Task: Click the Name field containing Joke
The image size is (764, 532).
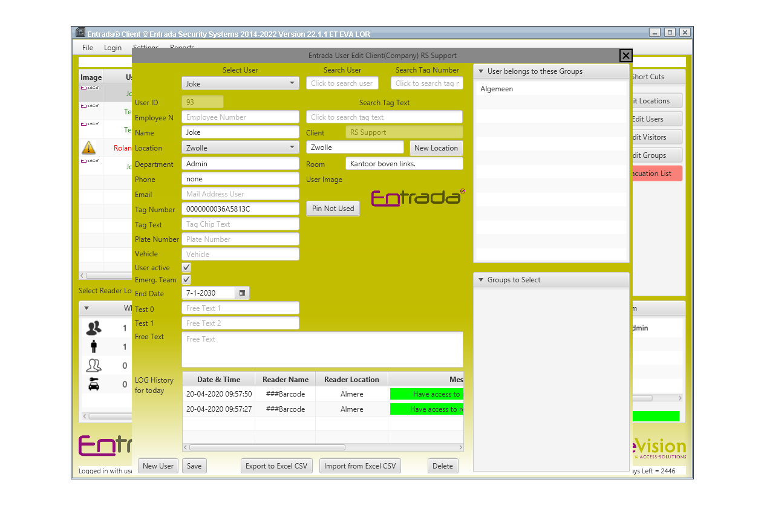Action: pos(240,132)
